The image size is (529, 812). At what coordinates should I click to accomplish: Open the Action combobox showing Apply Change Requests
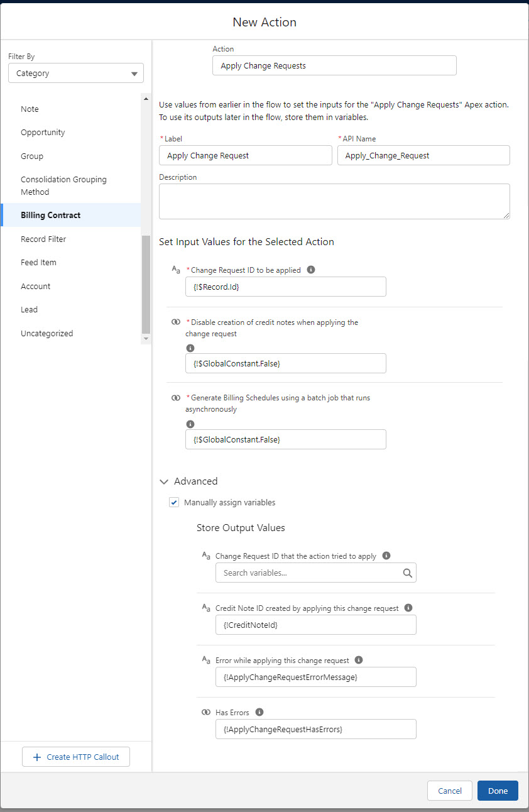(x=334, y=65)
